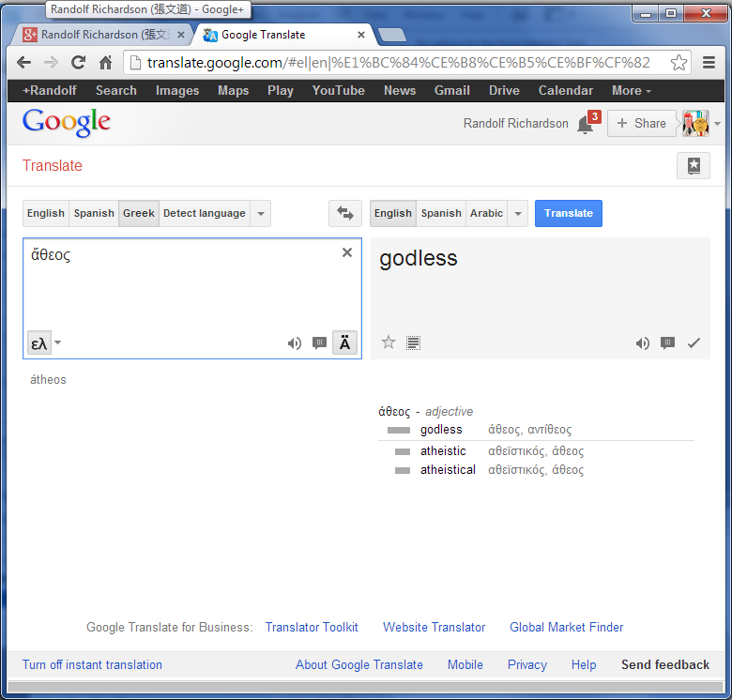Image resolution: width=732 pixels, height=700 pixels.
Task: Open Website Translator link
Action: pyautogui.click(x=435, y=627)
